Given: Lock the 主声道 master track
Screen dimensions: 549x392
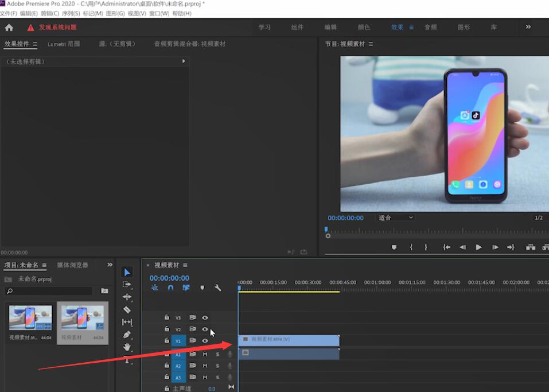Looking at the screenshot, I should (167, 389).
